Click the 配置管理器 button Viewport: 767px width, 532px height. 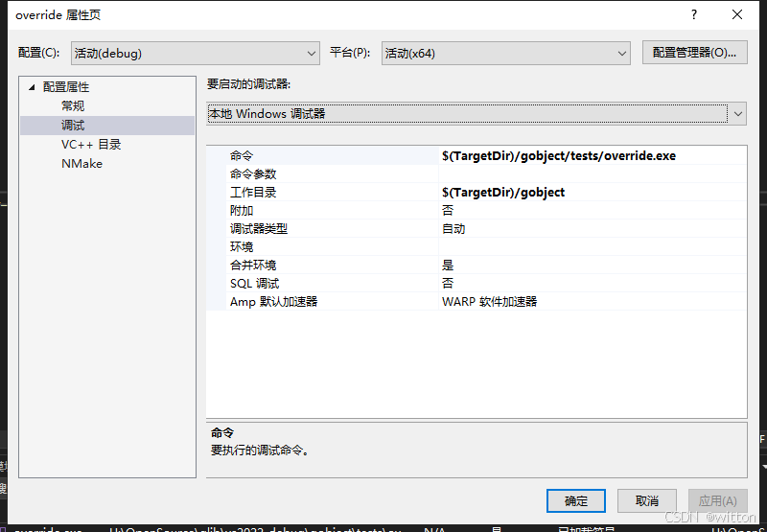(694, 53)
